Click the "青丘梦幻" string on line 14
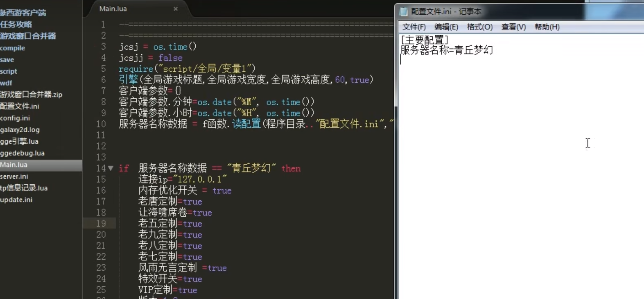644x299 pixels. click(x=251, y=168)
